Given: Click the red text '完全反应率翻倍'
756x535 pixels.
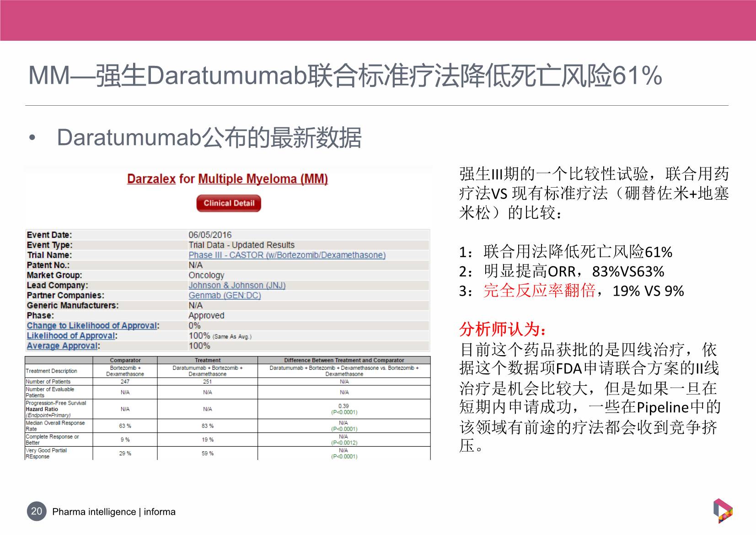Looking at the screenshot, I should pyautogui.click(x=540, y=291).
